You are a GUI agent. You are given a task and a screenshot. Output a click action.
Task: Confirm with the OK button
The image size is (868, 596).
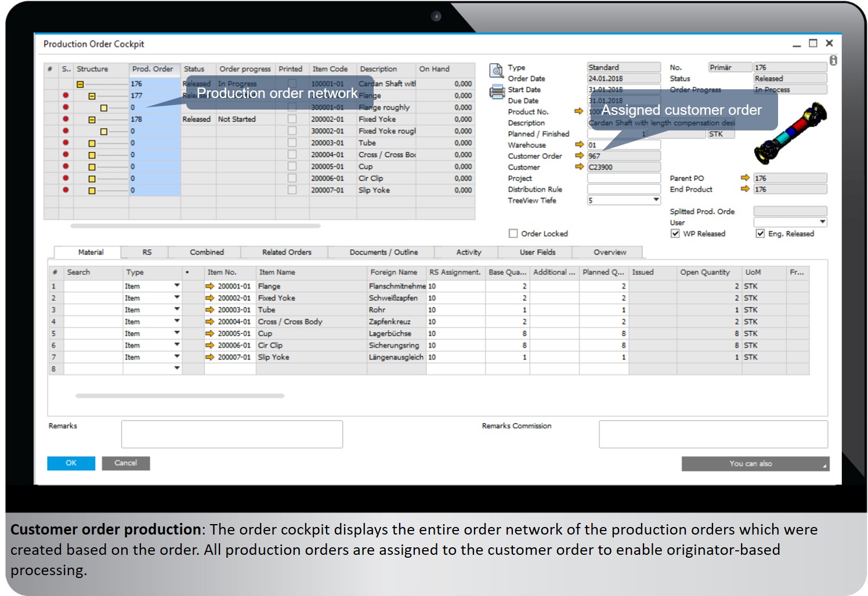pyautogui.click(x=71, y=463)
